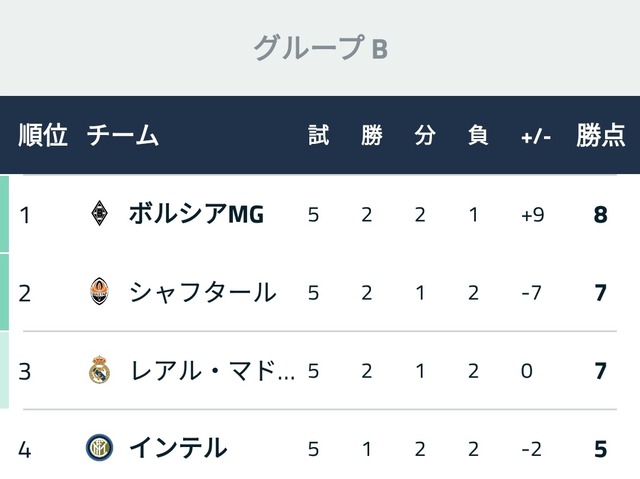Open the インテル team page
The image size is (640, 479).
(x=177, y=448)
